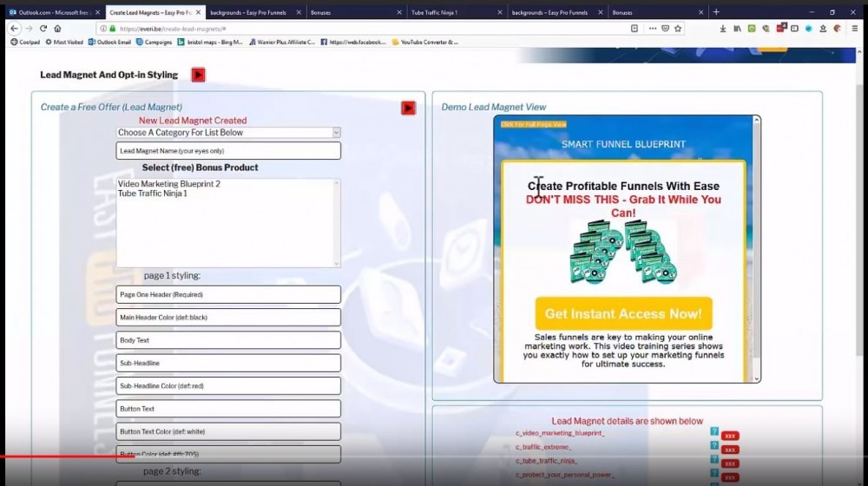
Task: Toggle the sidebar view icon
Action: 794,29
